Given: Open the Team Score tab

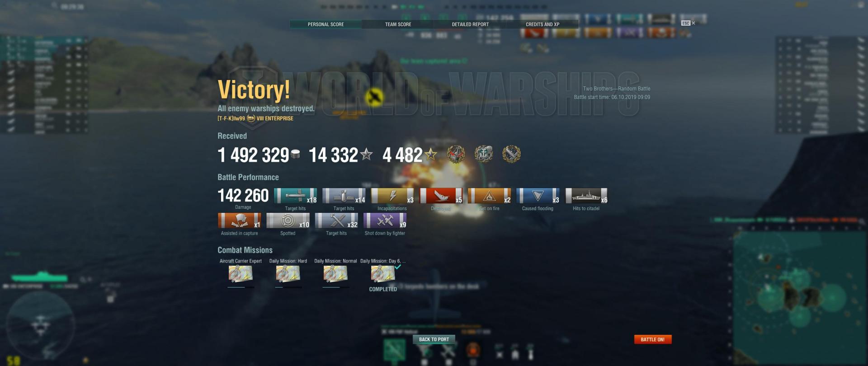Looking at the screenshot, I should click(398, 24).
